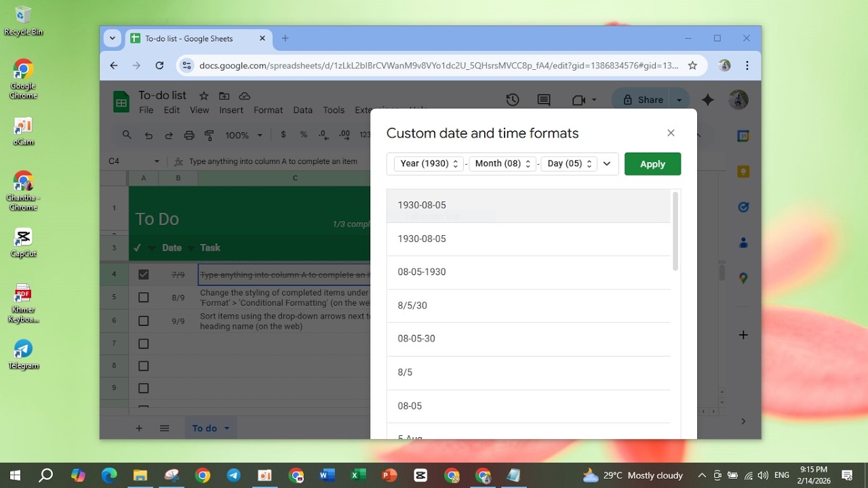Apply currency format with dollar icon
Screen dimensions: 868x488
coord(283,135)
